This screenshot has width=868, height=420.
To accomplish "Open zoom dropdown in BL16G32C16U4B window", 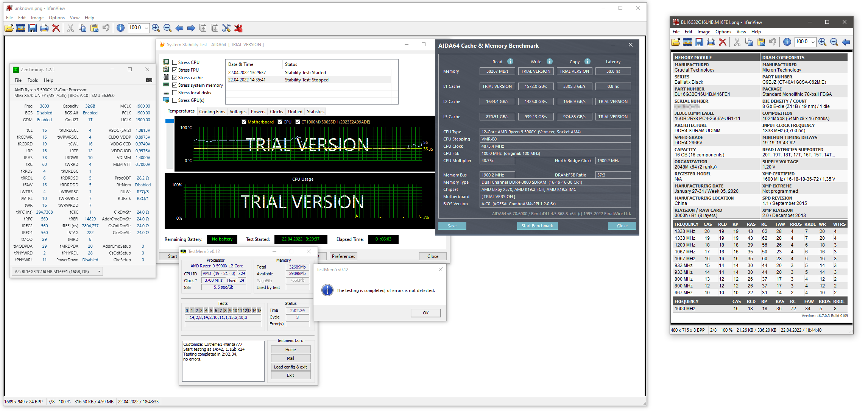I will coord(813,42).
